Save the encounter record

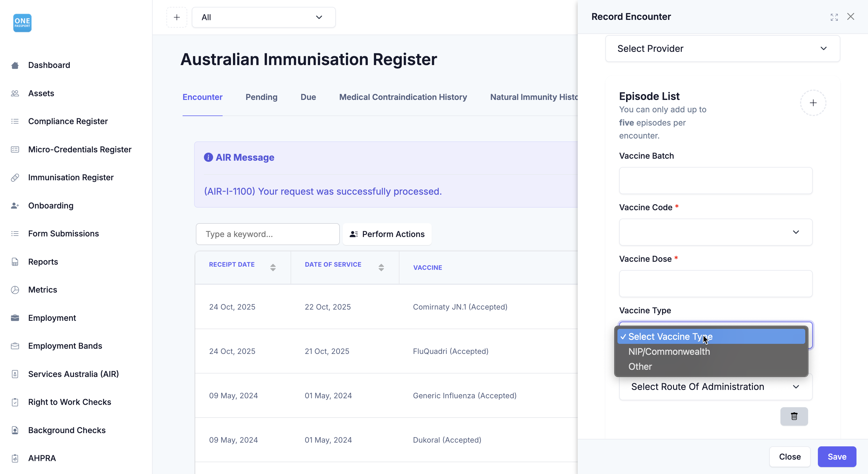[837, 457]
